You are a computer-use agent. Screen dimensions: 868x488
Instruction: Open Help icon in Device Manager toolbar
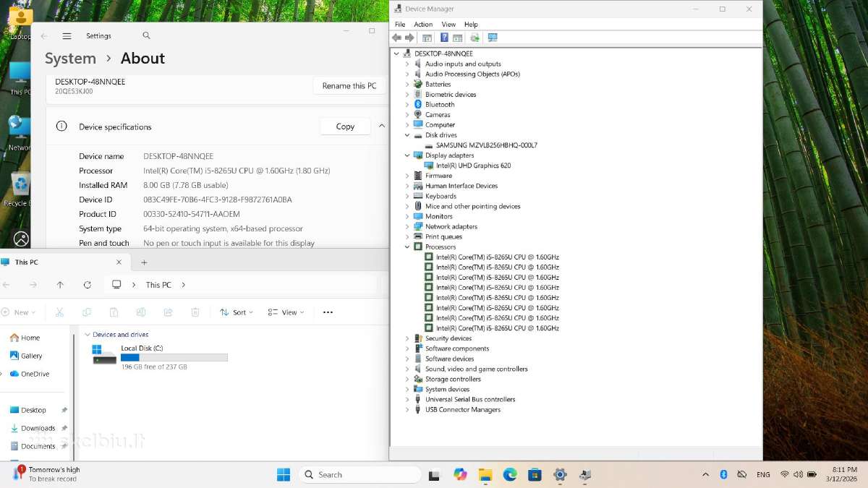click(x=444, y=38)
